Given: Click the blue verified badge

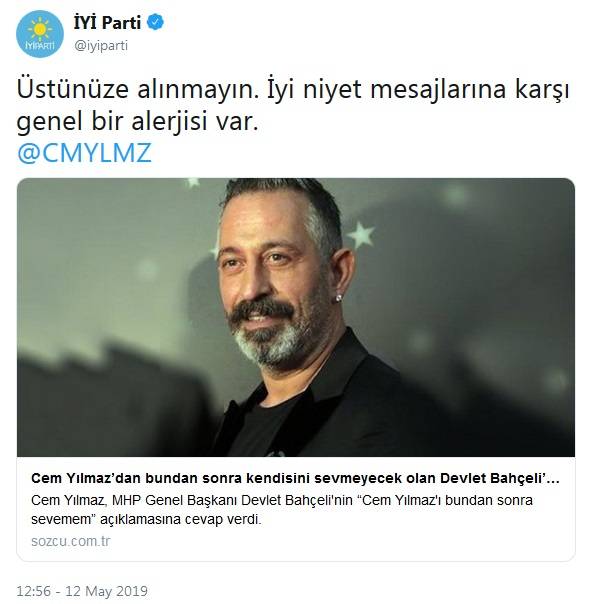Looking at the screenshot, I should coord(156,22).
